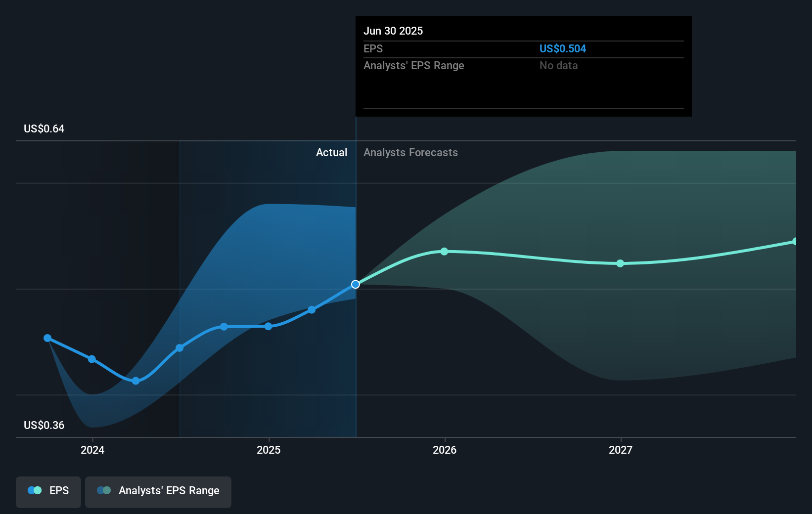Image resolution: width=812 pixels, height=514 pixels.
Task: Click the EPS data point at start of 2025
Action: coord(268,326)
